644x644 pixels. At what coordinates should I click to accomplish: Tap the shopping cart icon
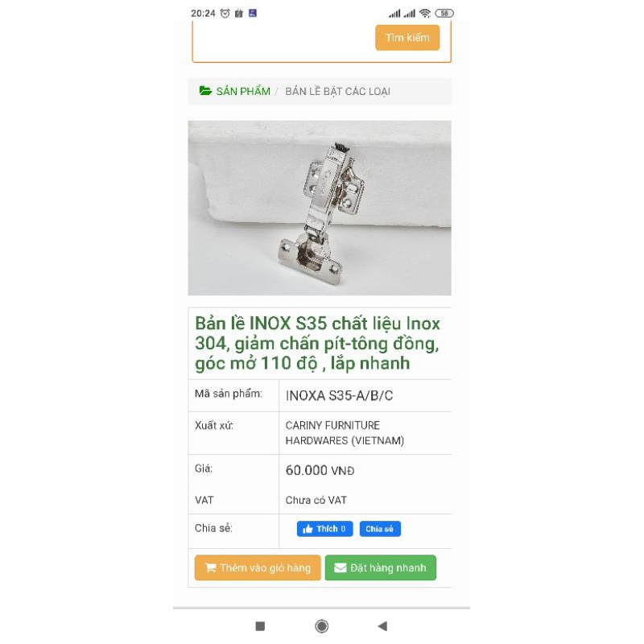[210, 568]
